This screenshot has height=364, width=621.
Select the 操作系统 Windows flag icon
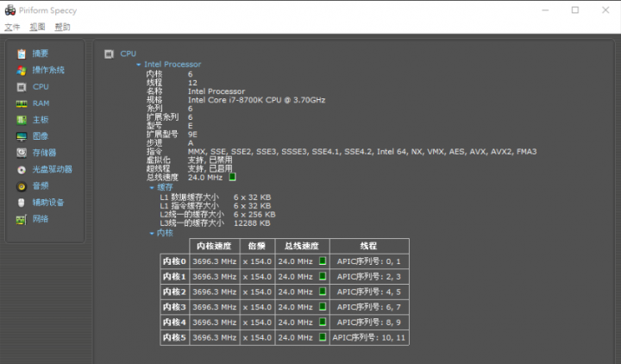(22, 71)
